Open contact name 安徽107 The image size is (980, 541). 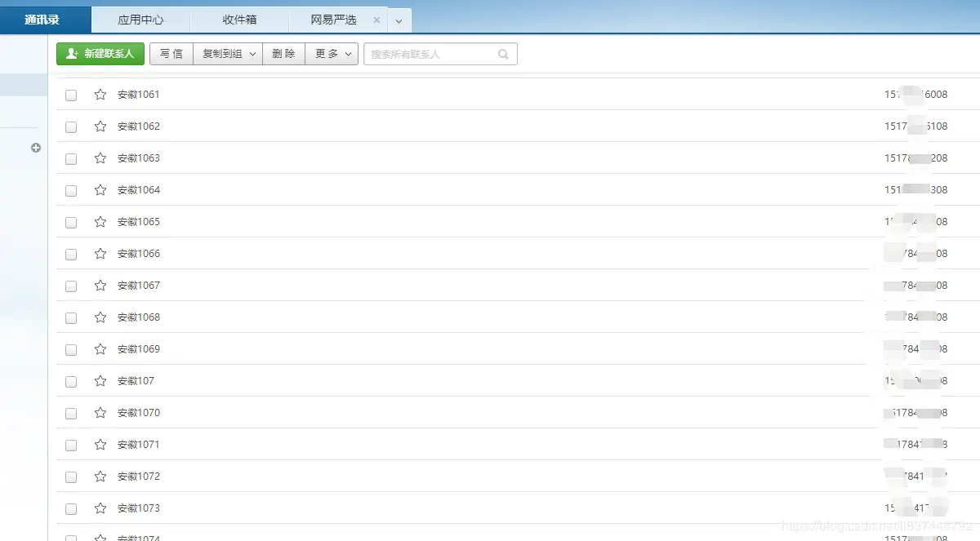pos(136,381)
